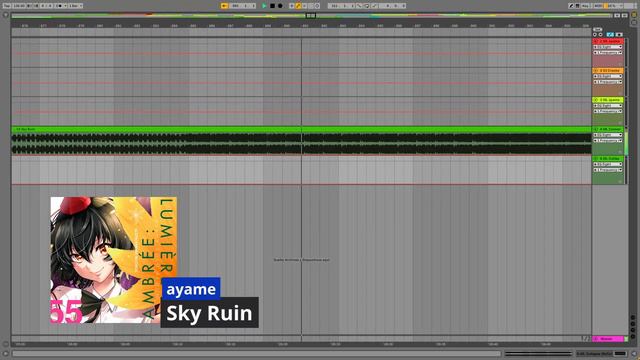Select the tempo value field
This screenshot has height=360, width=640.
click(x=19, y=6)
